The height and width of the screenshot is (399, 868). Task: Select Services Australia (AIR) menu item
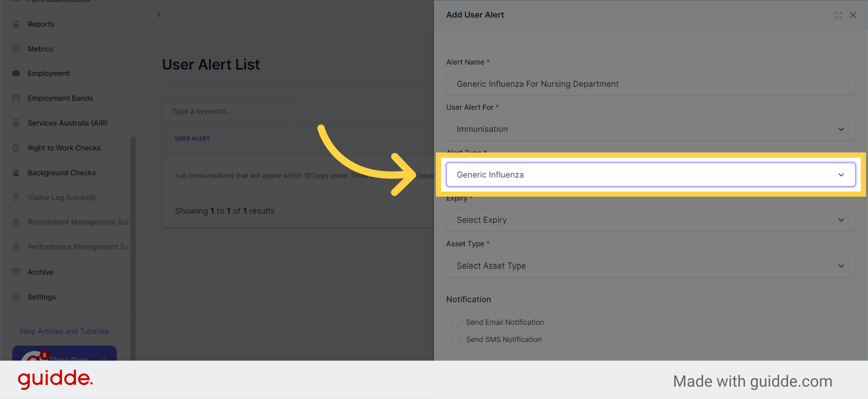(67, 123)
